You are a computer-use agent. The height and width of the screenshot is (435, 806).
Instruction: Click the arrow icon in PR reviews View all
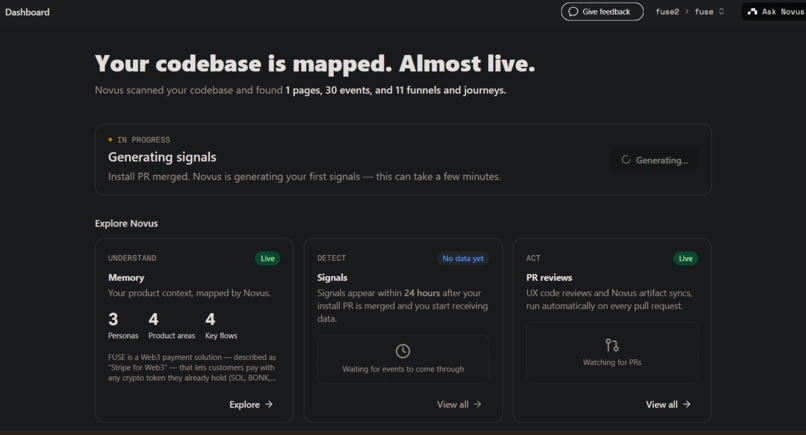tap(687, 405)
